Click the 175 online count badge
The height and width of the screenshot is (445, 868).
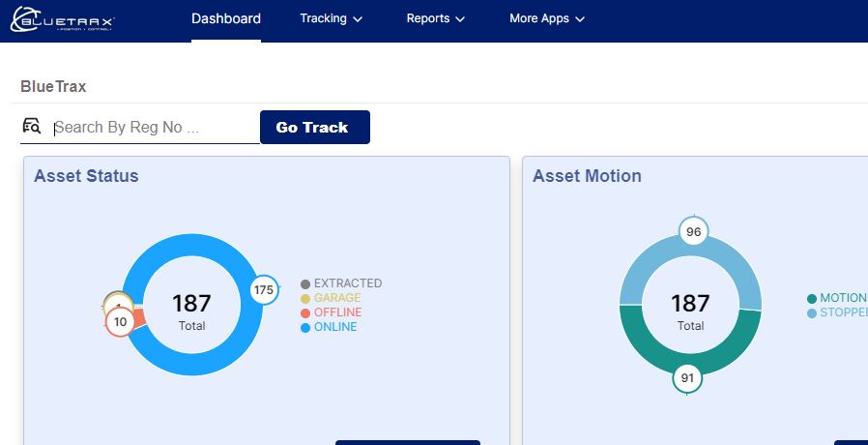click(264, 289)
